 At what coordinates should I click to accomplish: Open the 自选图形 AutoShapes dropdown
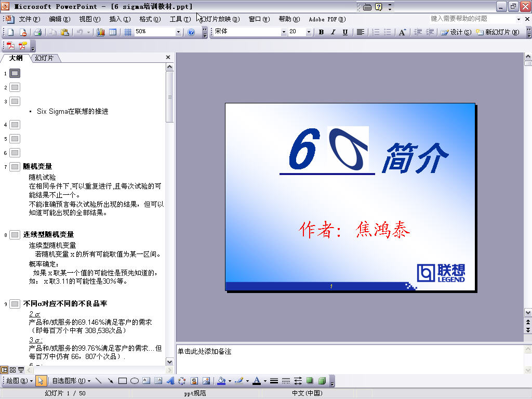click(71, 381)
